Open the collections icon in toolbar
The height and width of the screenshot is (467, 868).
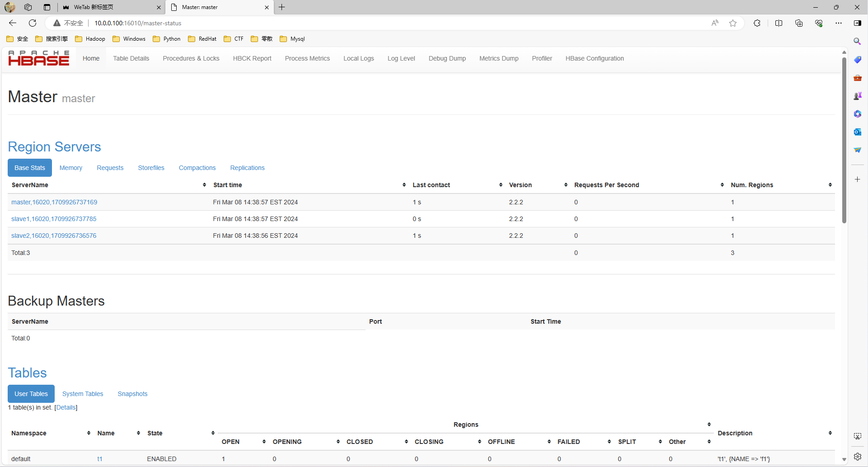point(799,23)
